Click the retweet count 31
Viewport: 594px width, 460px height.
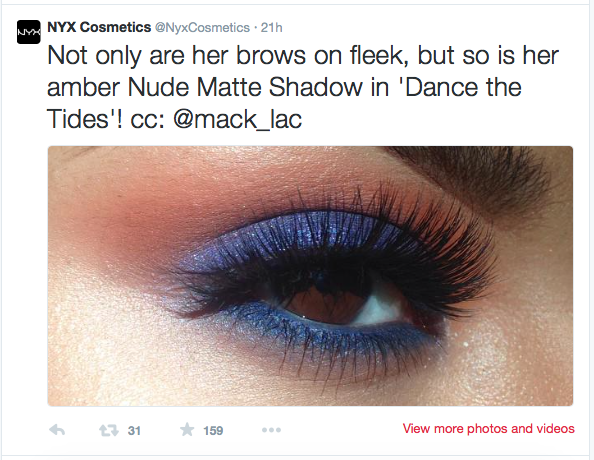click(134, 431)
